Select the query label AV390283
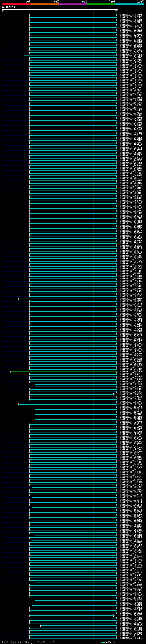The width and height of the screenshot is (146, 644). pos(8,8)
